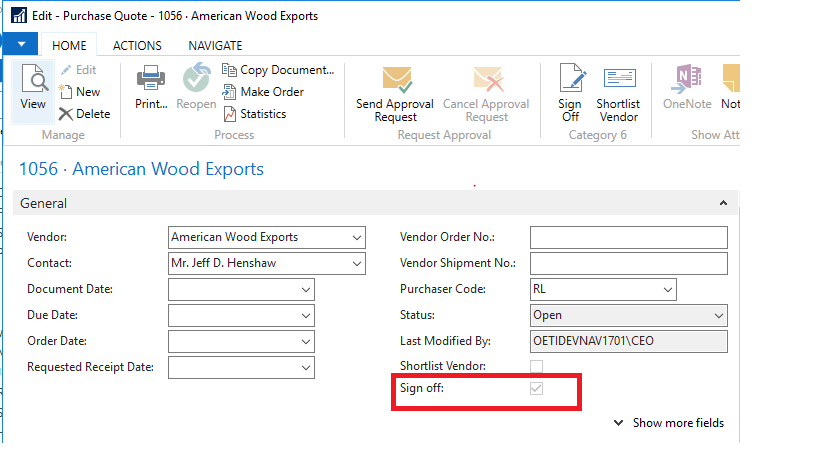Switch to the NAVIGATE tab
The image size is (819, 460).
point(215,46)
